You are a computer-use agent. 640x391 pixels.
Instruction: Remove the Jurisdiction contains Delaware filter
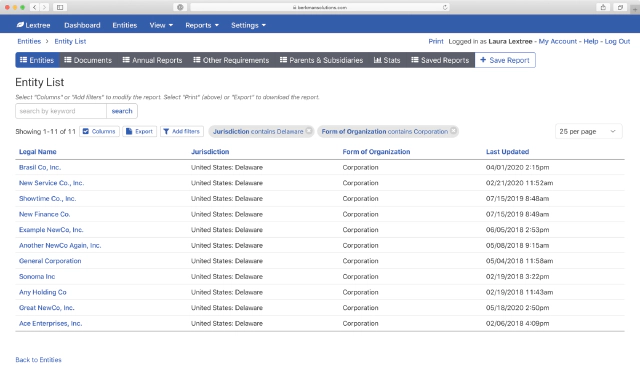pos(309,131)
